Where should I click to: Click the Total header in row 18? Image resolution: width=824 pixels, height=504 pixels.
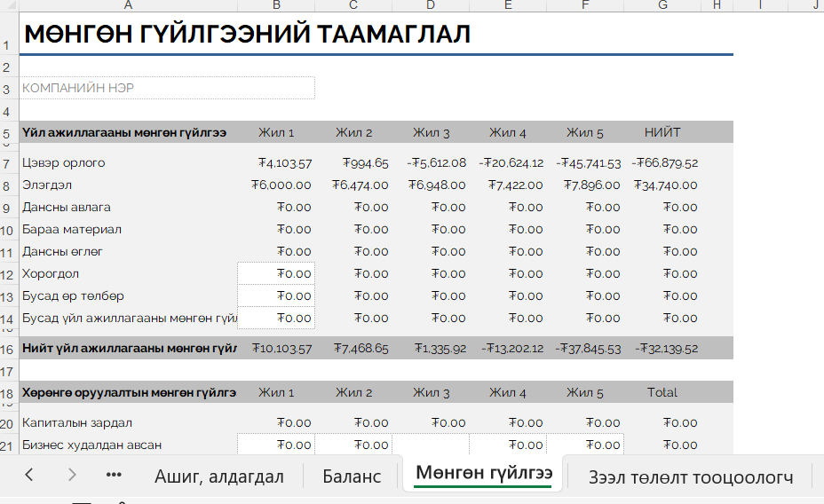click(662, 392)
